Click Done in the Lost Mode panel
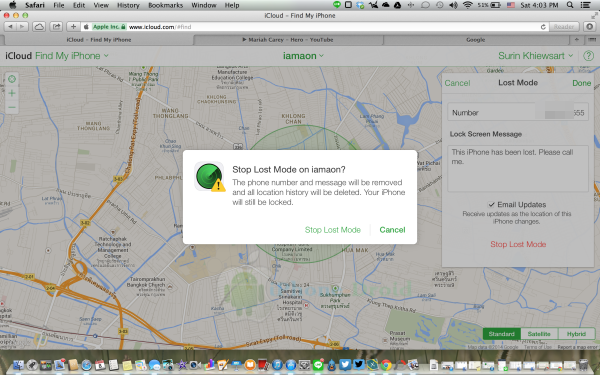The image size is (600, 375). click(581, 83)
